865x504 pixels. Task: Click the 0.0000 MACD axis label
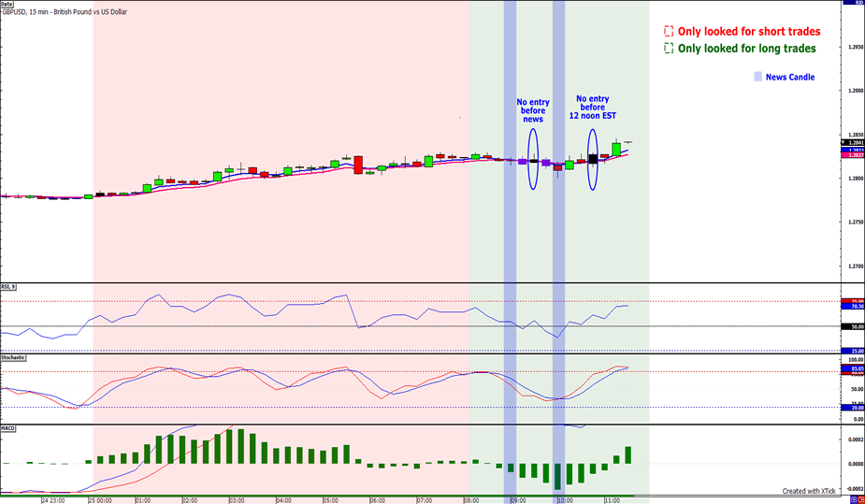click(856, 464)
